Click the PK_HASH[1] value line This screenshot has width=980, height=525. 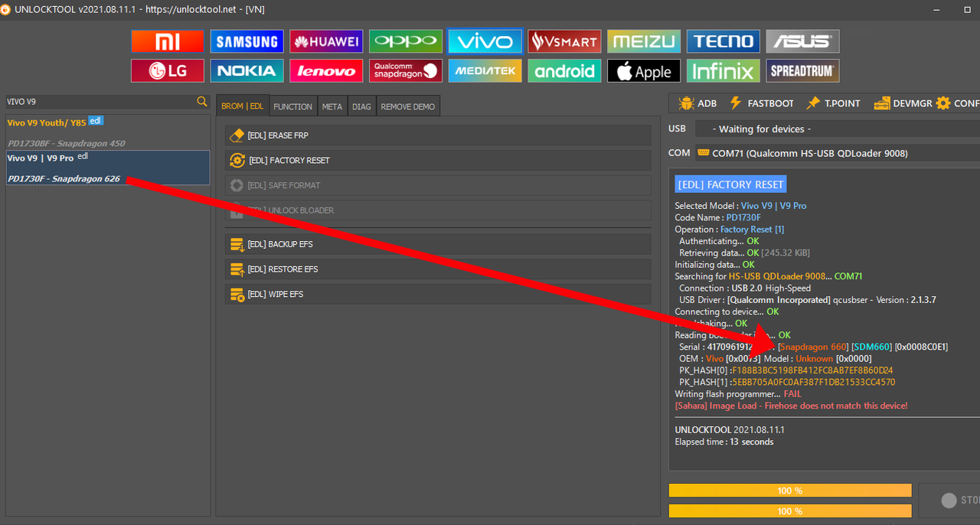point(787,382)
